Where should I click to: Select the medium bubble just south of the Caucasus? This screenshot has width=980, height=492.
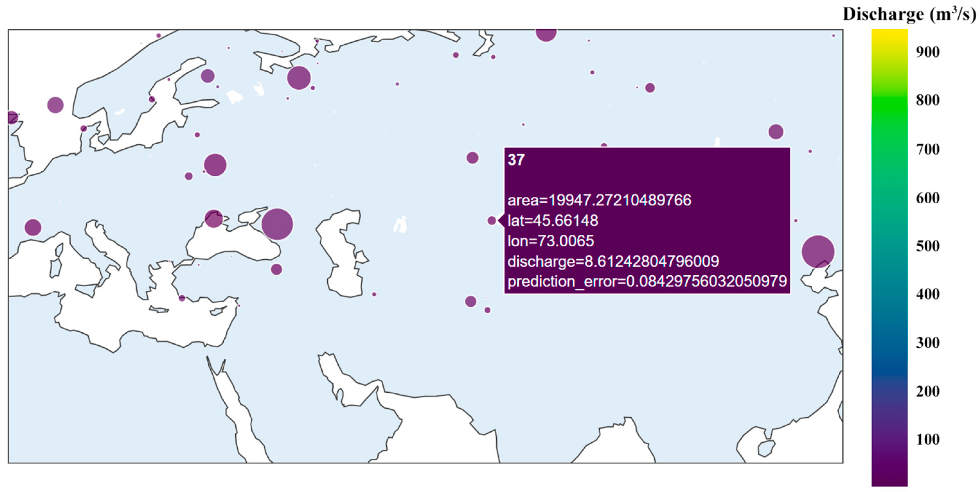click(276, 270)
